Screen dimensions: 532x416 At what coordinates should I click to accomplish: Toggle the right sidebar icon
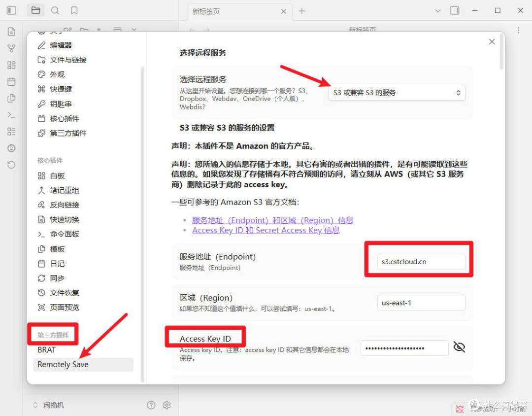pyautogui.click(x=454, y=10)
